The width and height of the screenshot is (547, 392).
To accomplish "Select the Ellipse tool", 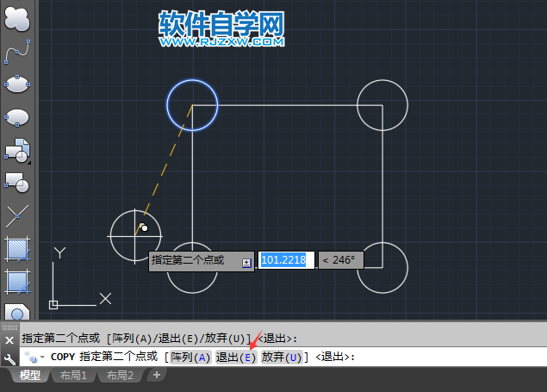I will 16,84.
